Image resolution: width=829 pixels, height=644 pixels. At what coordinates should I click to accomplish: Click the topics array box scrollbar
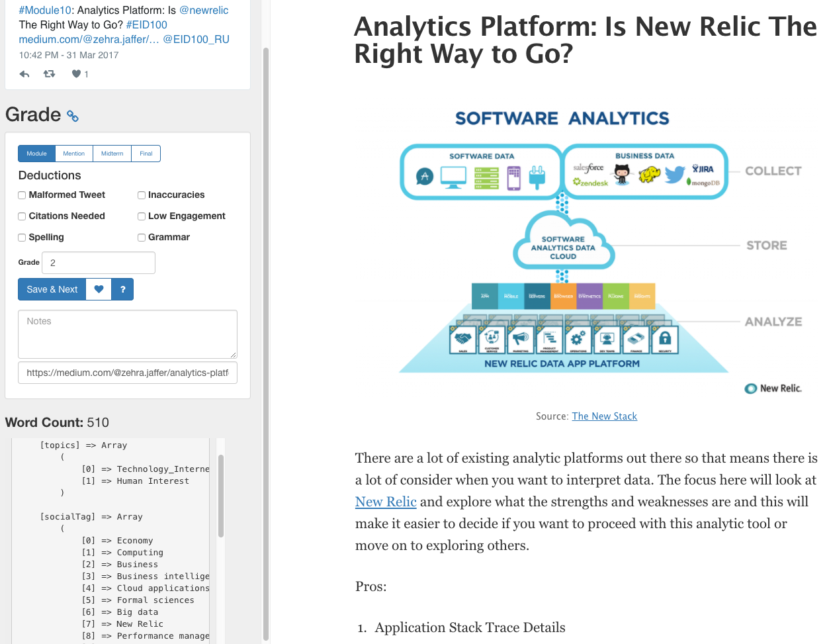[221, 495]
